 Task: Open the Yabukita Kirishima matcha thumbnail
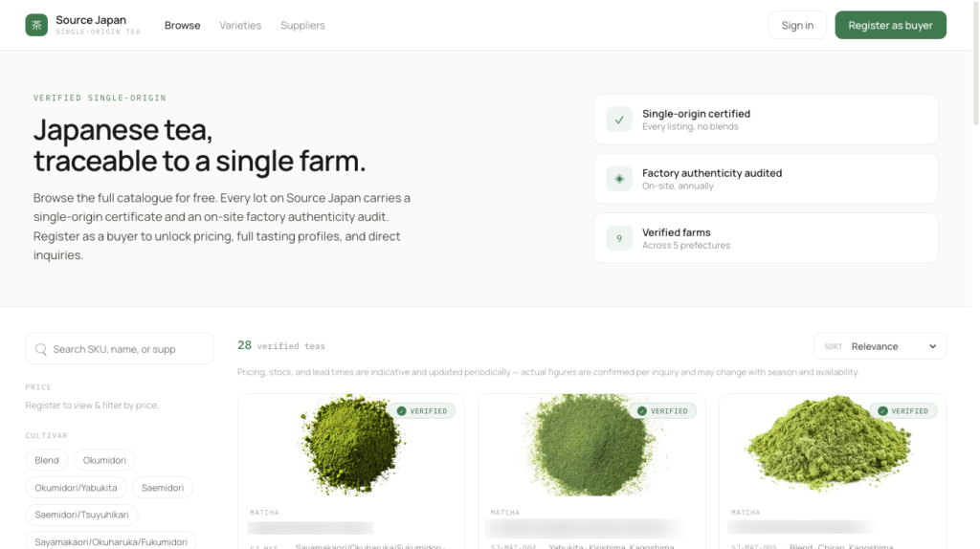[591, 445]
